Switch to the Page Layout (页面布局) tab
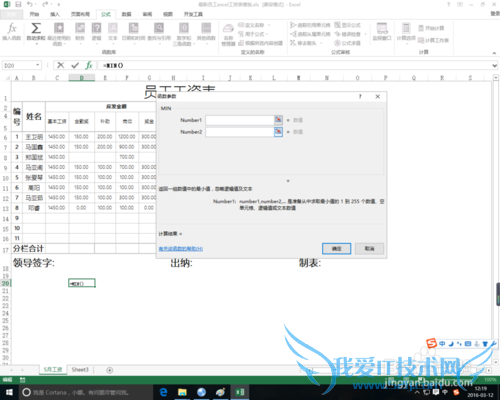 click(x=80, y=14)
